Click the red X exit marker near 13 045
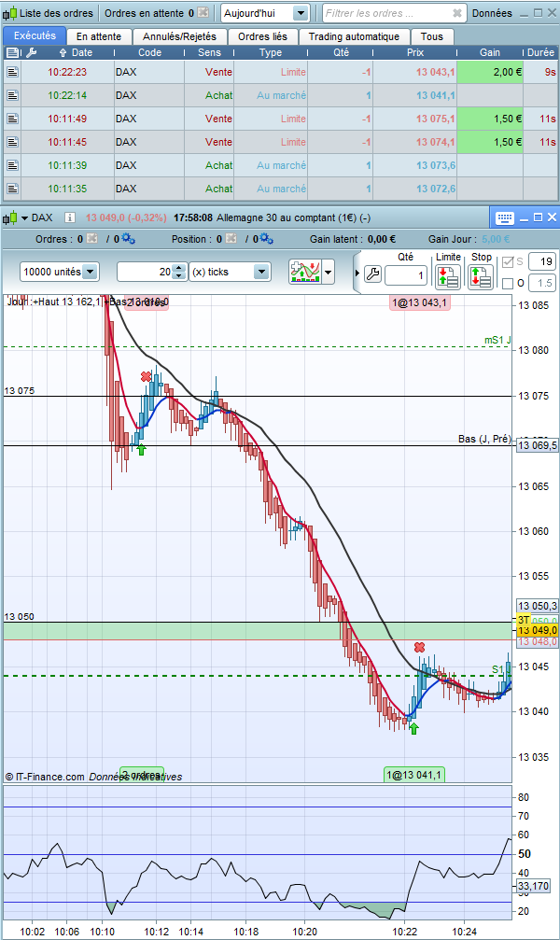The image size is (560, 940). [x=419, y=647]
